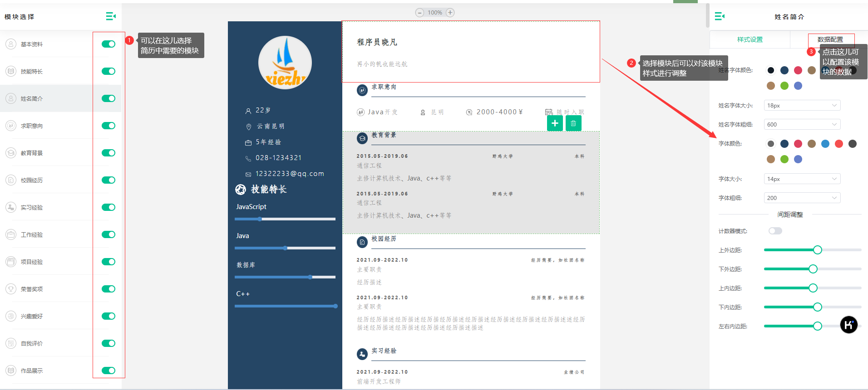Open the 字体粗细 dropdown showing 200
Screen dimensions: 868x390
click(802, 198)
